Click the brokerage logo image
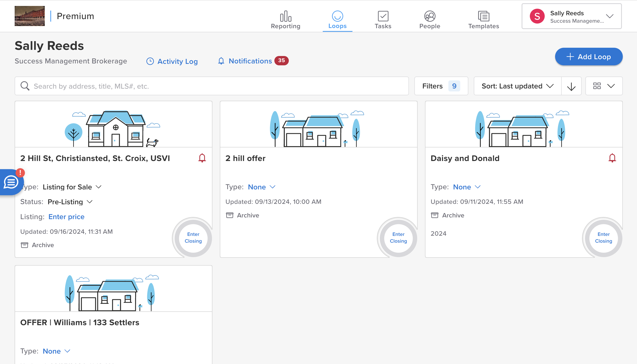 tap(29, 16)
